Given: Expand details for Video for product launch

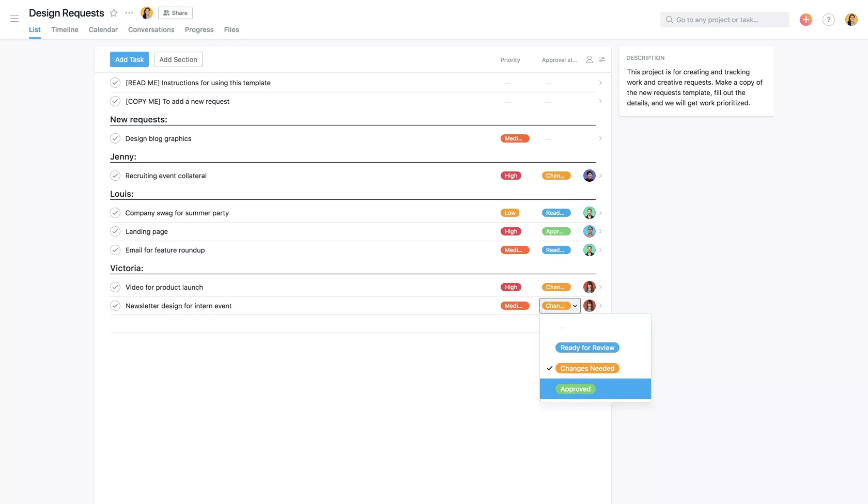Looking at the screenshot, I should (600, 287).
